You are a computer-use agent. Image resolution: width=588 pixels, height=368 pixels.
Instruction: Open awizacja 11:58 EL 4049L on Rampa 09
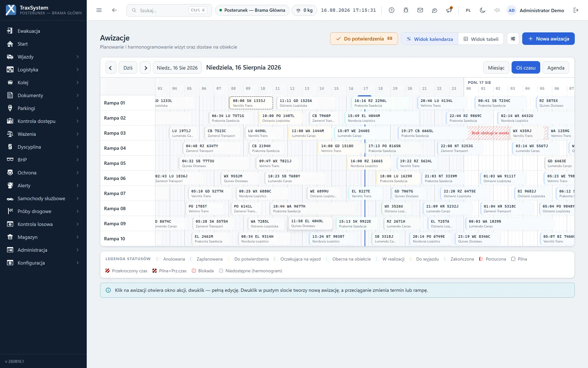[310, 223]
